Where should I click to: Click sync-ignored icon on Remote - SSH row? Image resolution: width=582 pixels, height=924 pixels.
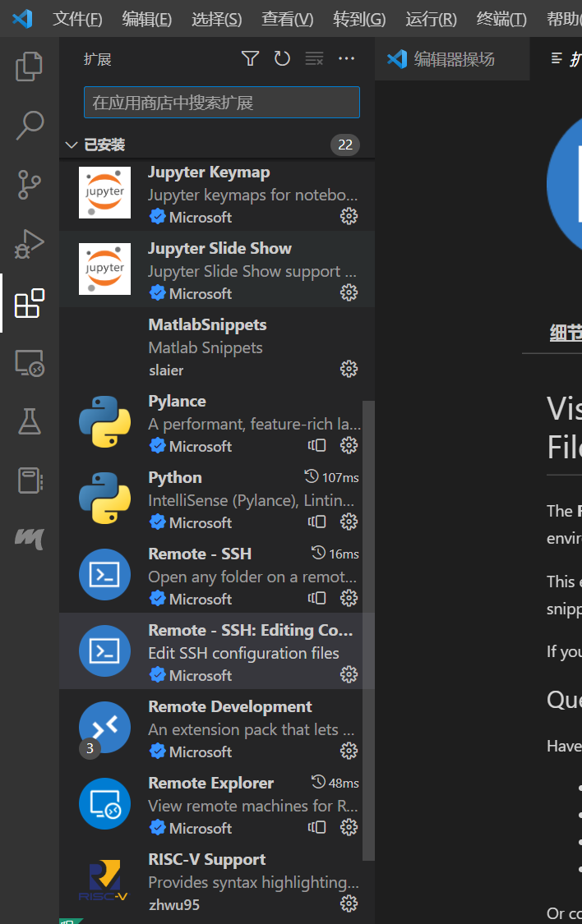(x=316, y=598)
